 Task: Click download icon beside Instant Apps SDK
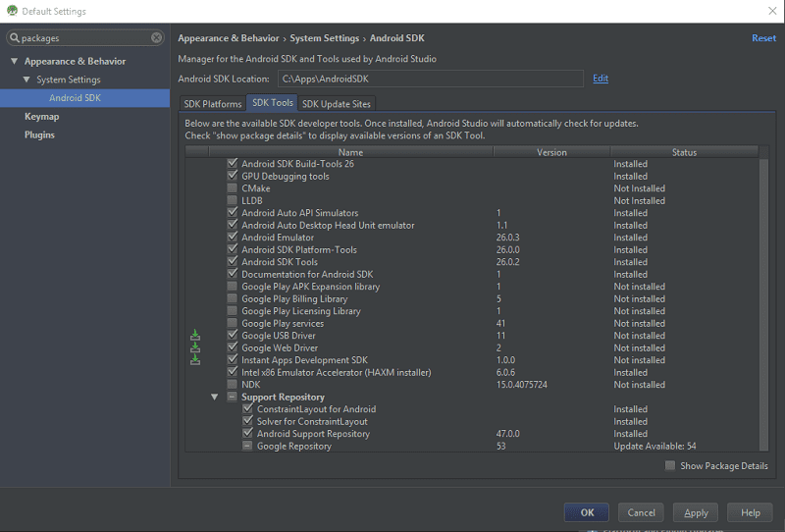pos(195,359)
